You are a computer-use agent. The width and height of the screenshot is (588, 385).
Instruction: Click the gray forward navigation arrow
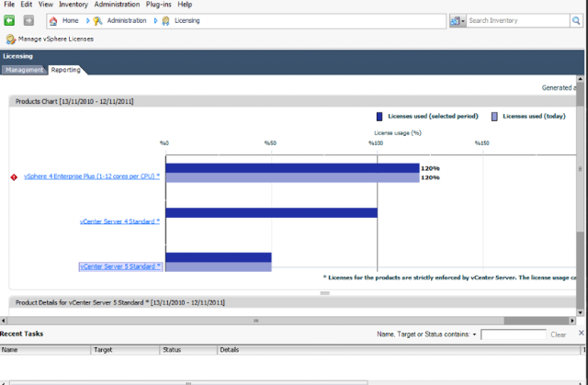(x=28, y=20)
